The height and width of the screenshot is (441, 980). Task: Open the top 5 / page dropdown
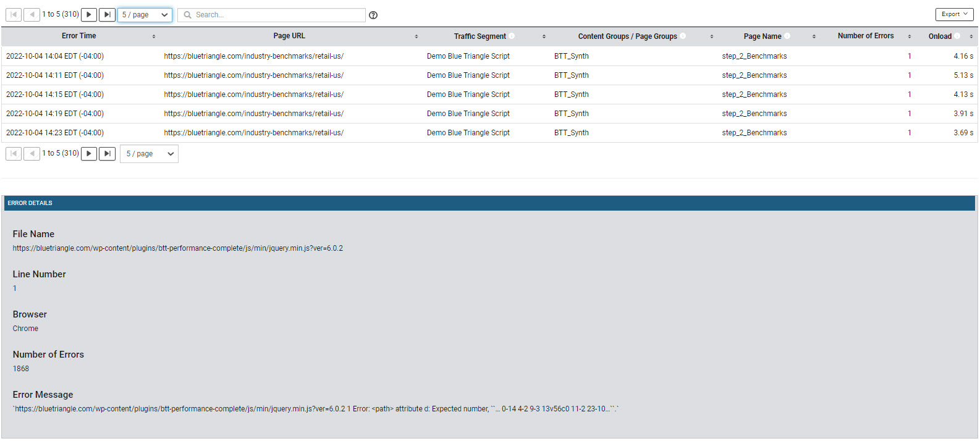click(145, 15)
